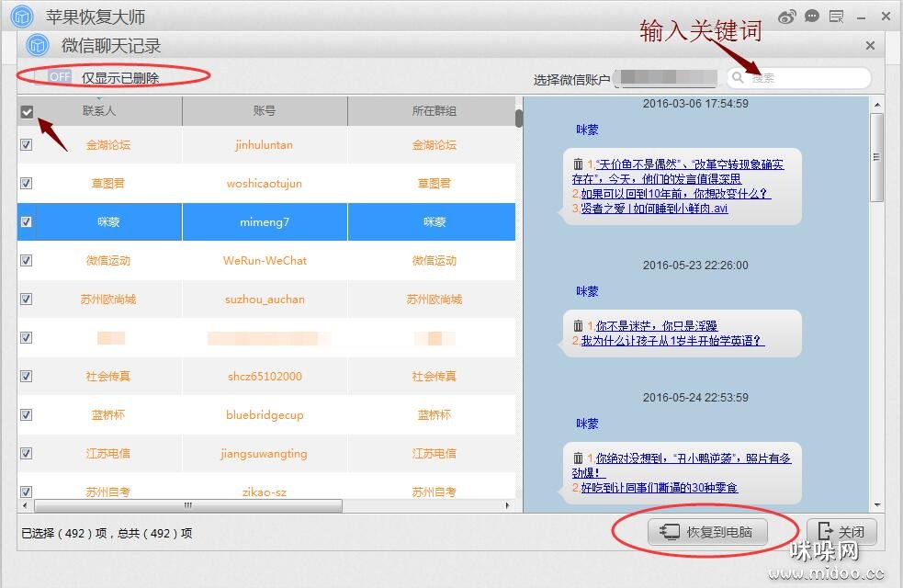Click contact list scroll-left arrow
Image resolution: width=903 pixels, height=588 pixels.
click(x=25, y=505)
